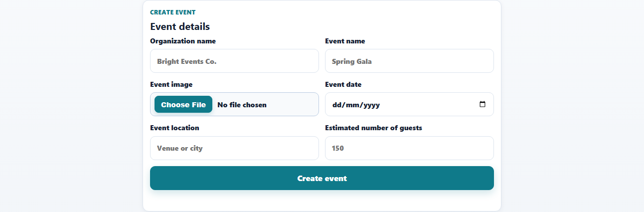Focus the Organization name input field
644x212 pixels.
(x=234, y=61)
